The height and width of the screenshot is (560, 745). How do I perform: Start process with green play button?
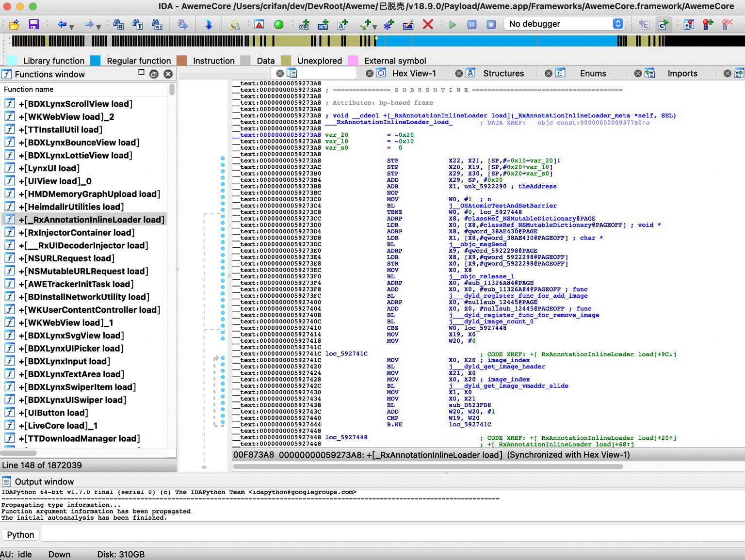453,24
